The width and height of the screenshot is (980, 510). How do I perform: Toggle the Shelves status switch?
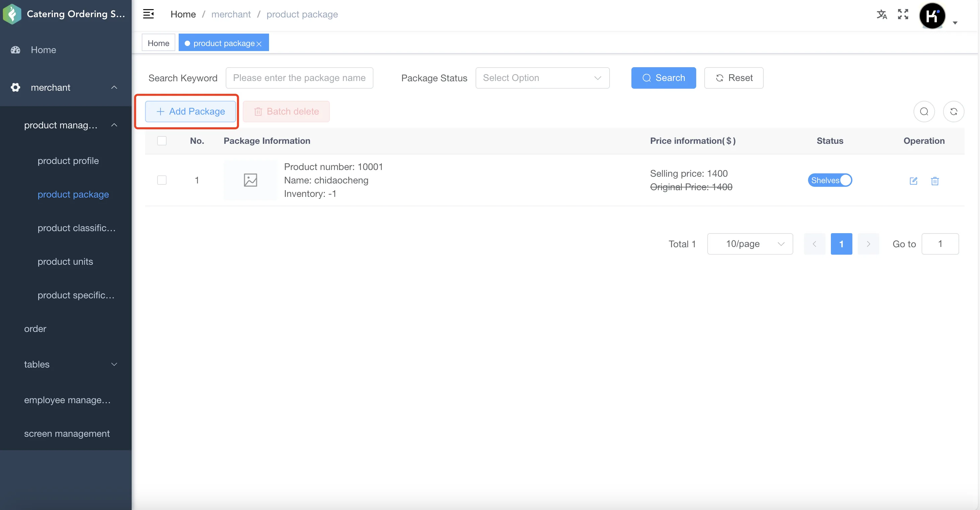pyautogui.click(x=830, y=180)
